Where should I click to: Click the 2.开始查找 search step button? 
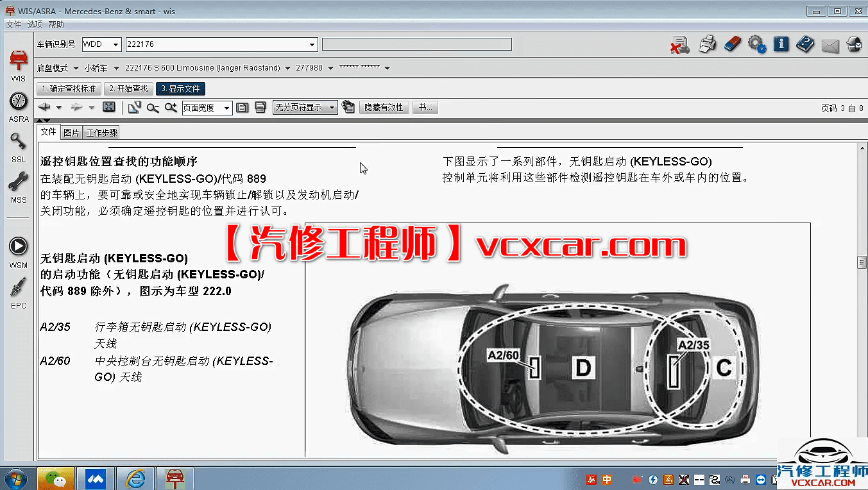point(128,89)
